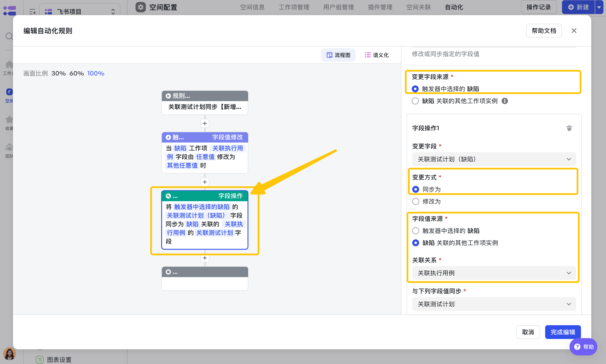Switch to 流程图 view
The image size is (606, 364).
(x=338, y=55)
